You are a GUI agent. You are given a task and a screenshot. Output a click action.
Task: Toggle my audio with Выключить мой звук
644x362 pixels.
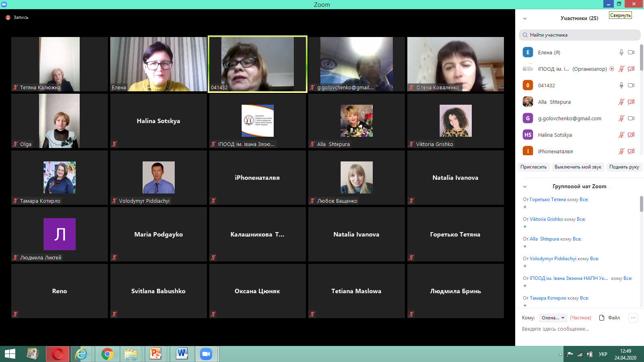coord(578,167)
